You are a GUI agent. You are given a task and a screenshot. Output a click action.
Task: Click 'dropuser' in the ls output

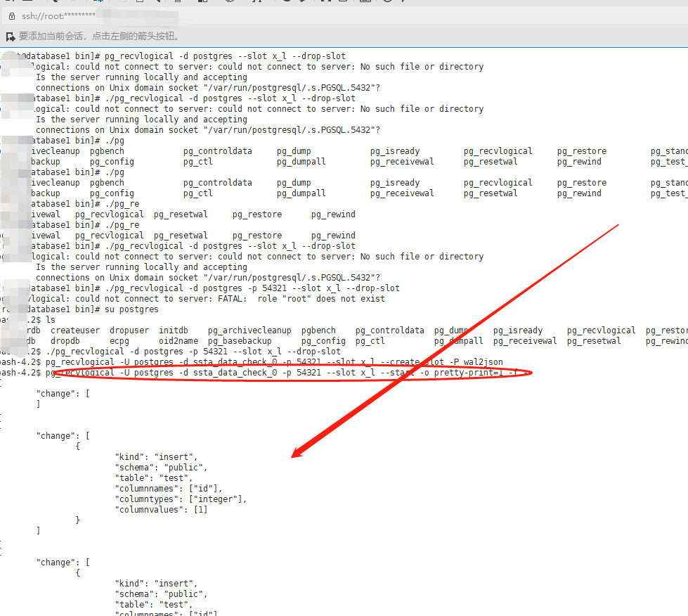[129, 331]
